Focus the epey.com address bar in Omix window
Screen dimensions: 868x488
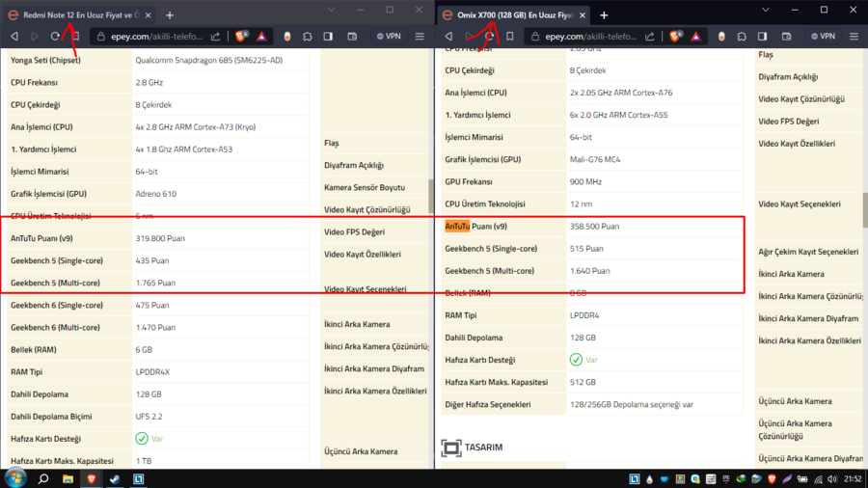[591, 37]
